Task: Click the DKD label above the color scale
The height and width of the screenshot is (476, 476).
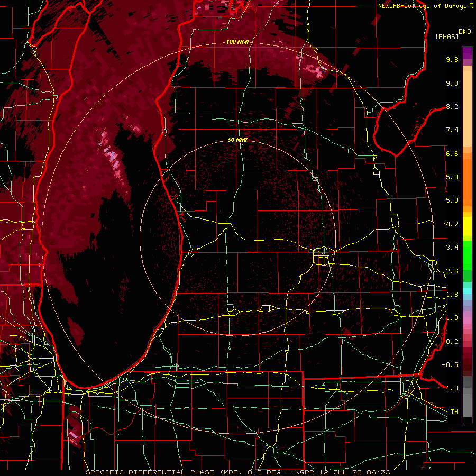Action: point(465,32)
